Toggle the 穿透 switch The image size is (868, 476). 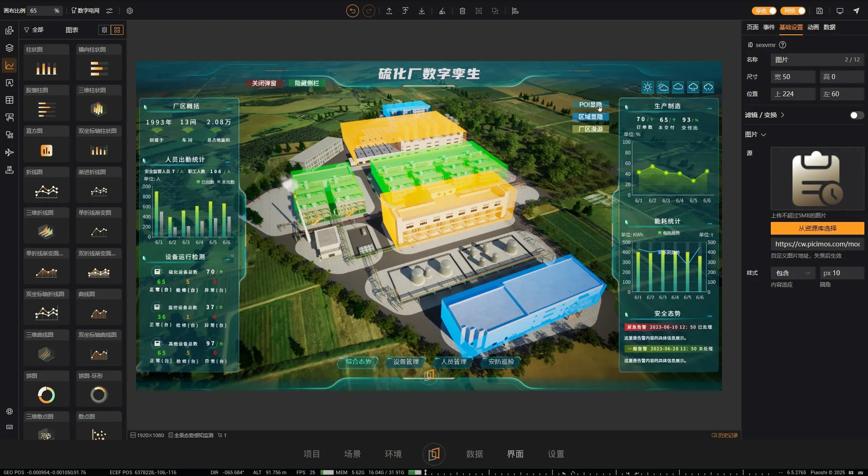coord(764,11)
